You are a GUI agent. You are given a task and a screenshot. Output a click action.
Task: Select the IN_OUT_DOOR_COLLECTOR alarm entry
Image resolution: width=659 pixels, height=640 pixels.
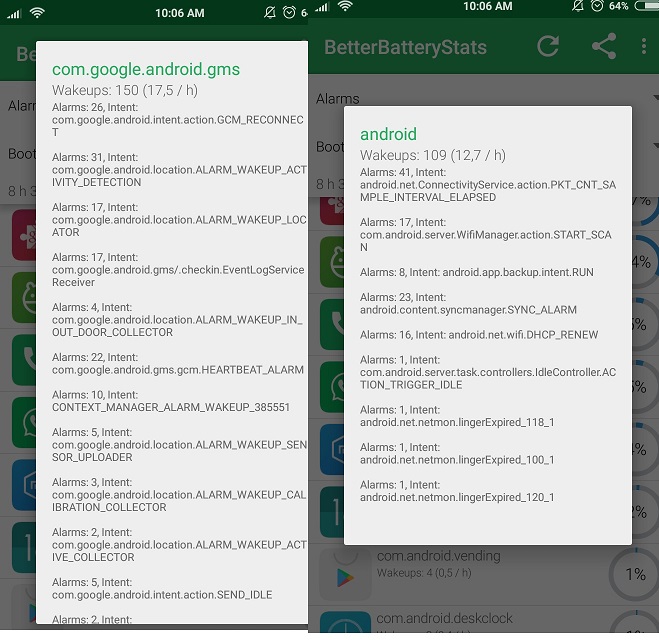(x=177, y=320)
